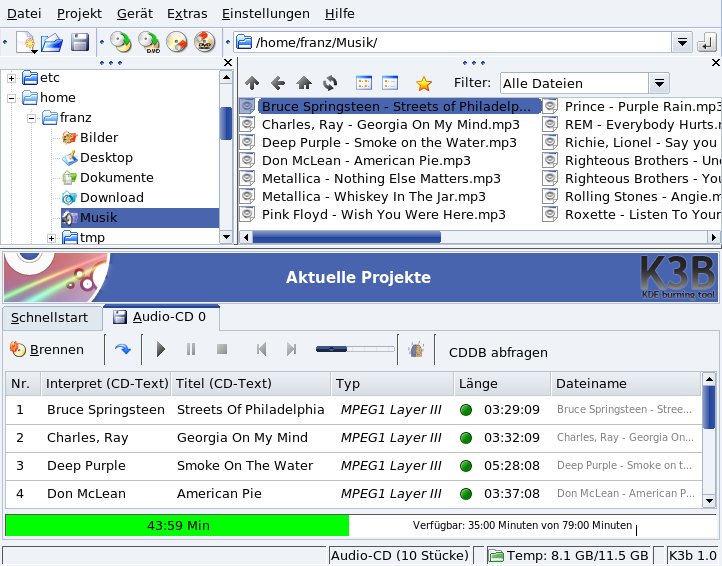
Task: Click the green 43:59 Min fill bar
Action: click(177, 525)
